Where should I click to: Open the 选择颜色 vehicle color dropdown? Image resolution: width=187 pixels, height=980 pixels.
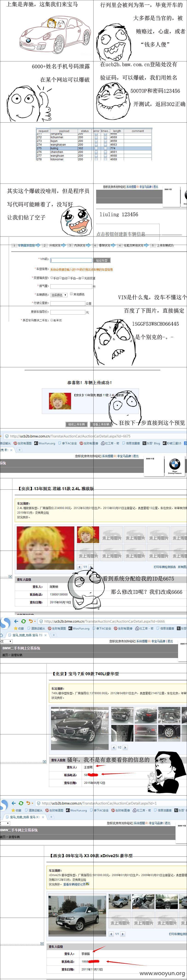[x=59, y=295]
